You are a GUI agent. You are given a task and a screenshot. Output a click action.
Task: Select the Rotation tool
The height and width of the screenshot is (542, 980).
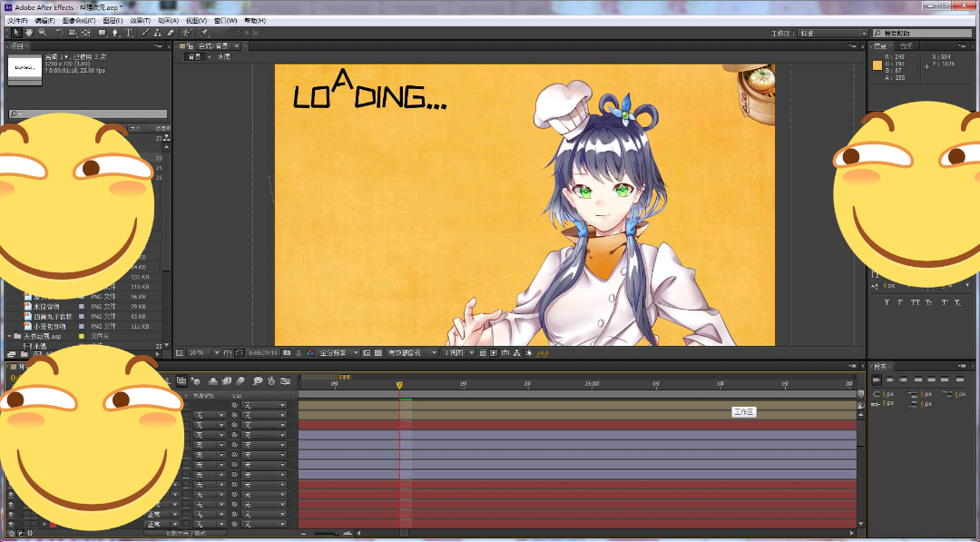pos(59,33)
